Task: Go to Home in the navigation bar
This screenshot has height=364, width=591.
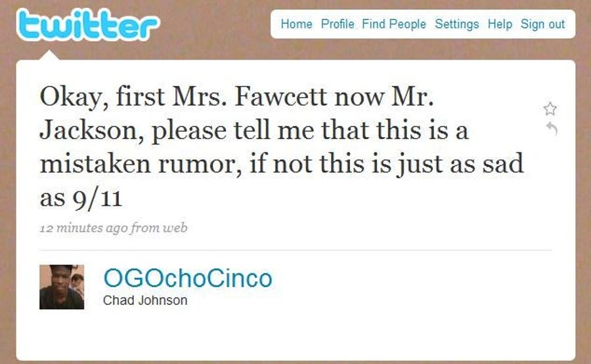Action: tap(297, 24)
